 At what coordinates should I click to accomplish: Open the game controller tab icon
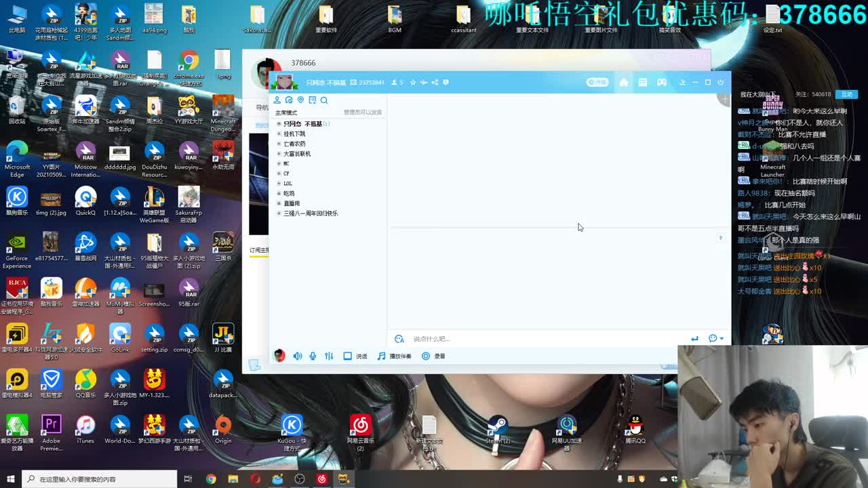[661, 83]
